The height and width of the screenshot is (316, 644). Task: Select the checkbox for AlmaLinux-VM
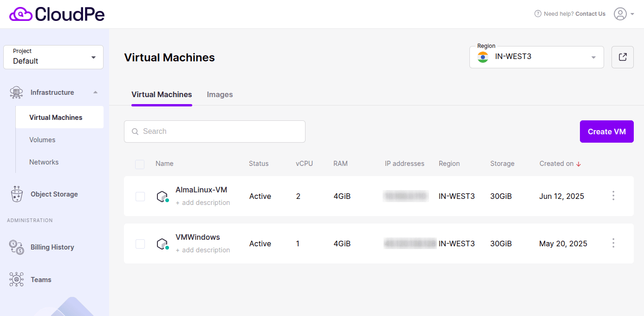(140, 196)
